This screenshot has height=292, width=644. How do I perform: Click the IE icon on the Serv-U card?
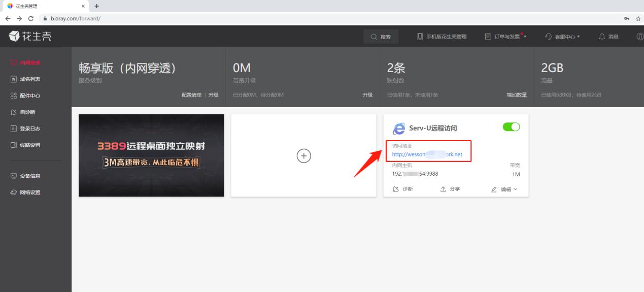(x=399, y=128)
